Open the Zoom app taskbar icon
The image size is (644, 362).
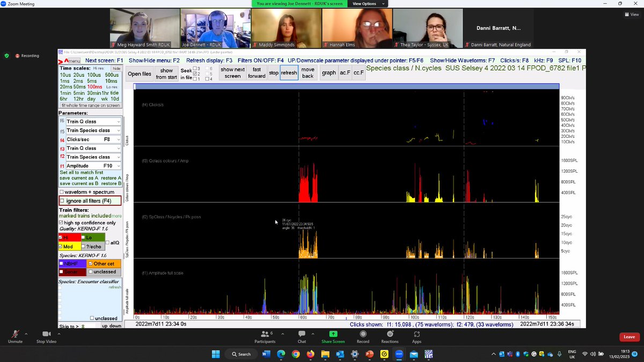[x=399, y=354]
